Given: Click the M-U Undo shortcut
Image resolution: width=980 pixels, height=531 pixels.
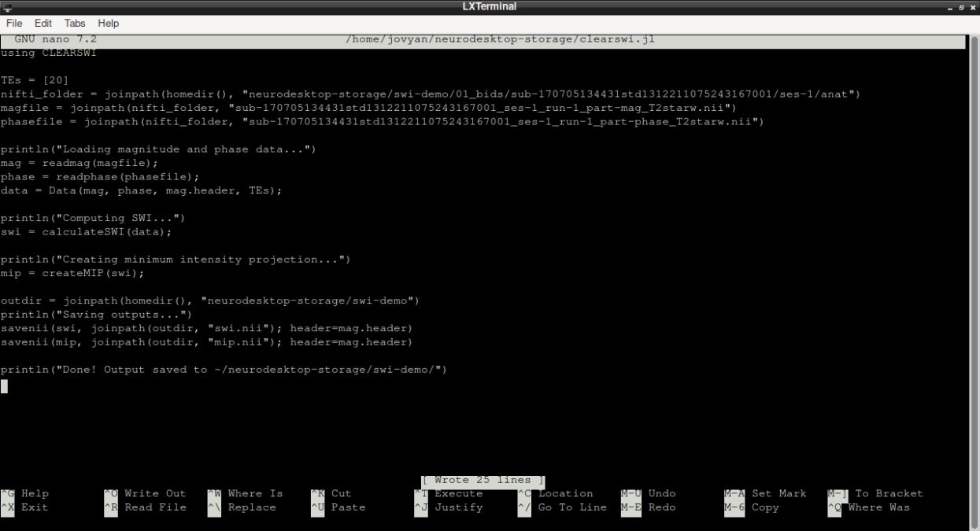Looking at the screenshot, I should pos(648,493).
